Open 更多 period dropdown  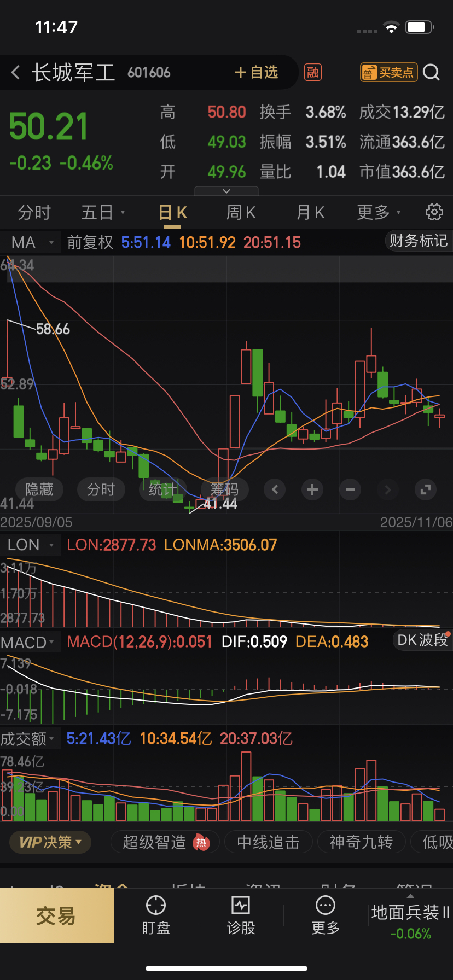(379, 212)
